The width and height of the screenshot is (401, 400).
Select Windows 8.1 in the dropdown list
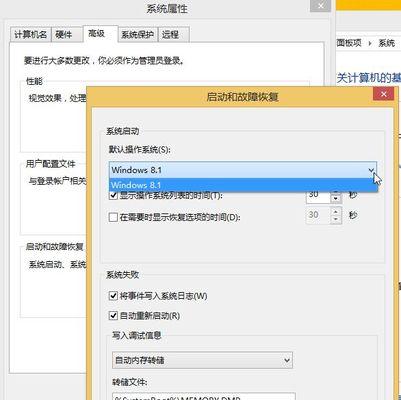(243, 185)
